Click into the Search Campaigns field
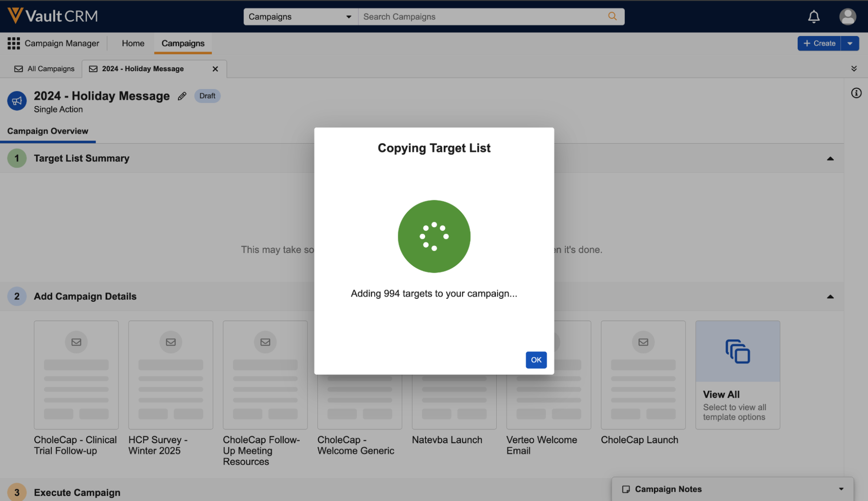 point(482,16)
